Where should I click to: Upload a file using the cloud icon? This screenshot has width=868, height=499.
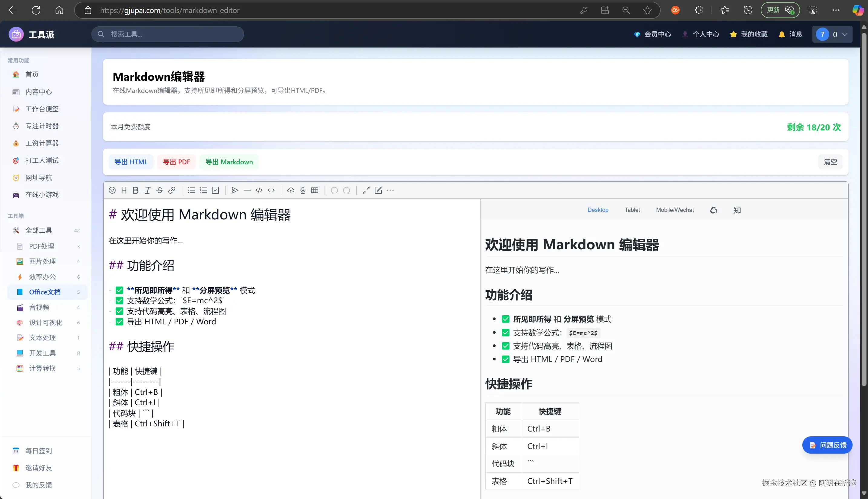coord(291,190)
